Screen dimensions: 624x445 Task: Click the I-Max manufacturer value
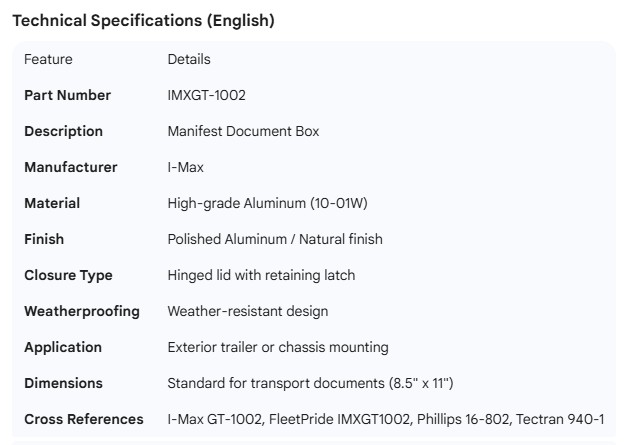click(x=185, y=168)
